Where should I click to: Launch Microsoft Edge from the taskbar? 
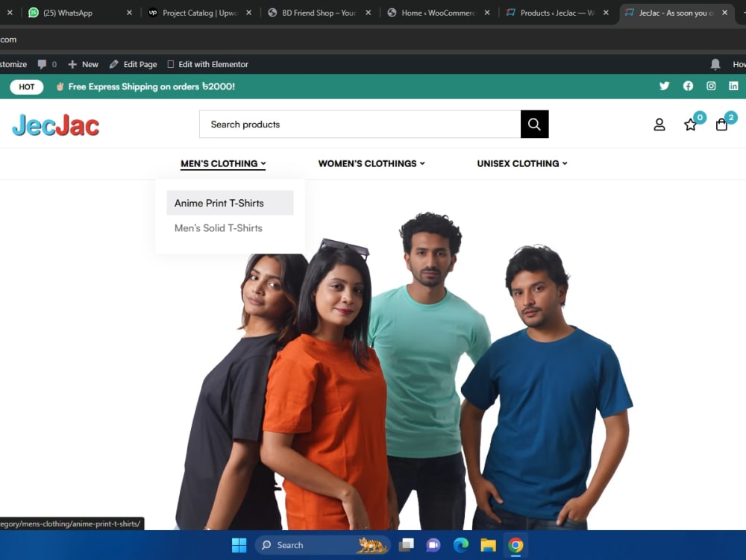coord(460,545)
